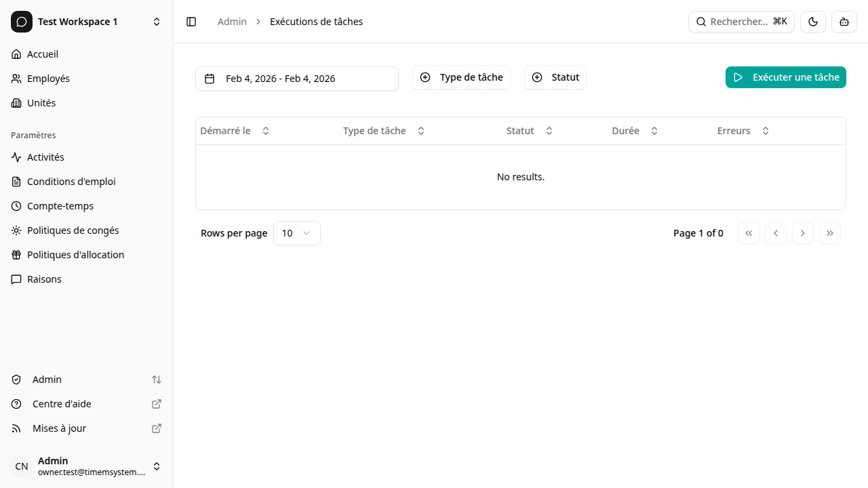
Task: Click the Rechercher search field
Action: coord(741,22)
